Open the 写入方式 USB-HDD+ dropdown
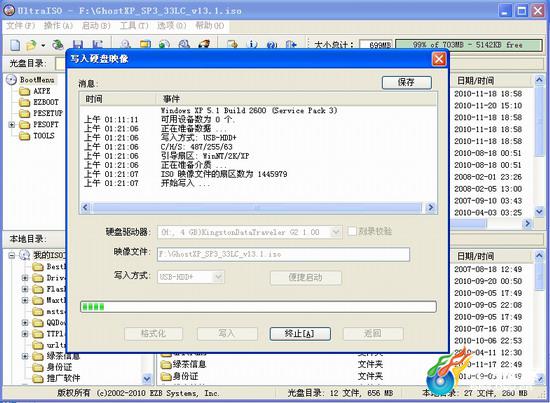This screenshot has width=550, height=403. point(219,277)
